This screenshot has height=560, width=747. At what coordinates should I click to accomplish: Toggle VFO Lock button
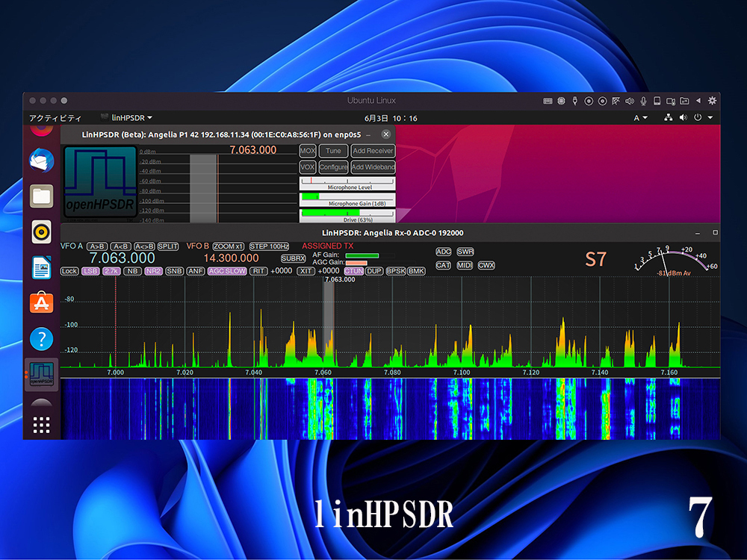pyautogui.click(x=69, y=271)
